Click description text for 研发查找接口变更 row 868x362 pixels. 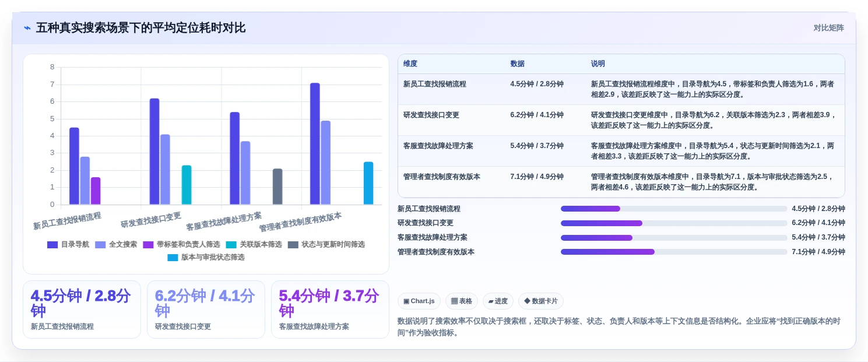[x=715, y=120]
